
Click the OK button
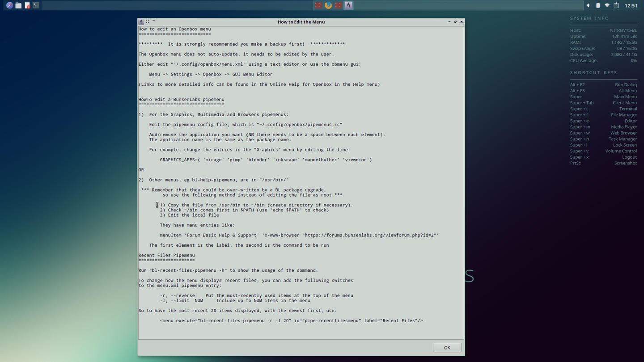pyautogui.click(x=447, y=347)
